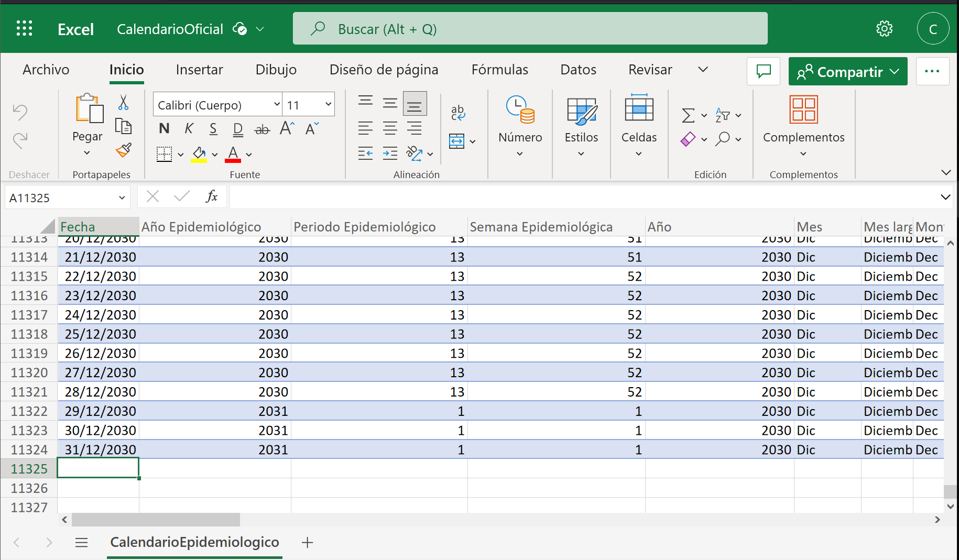Image resolution: width=959 pixels, height=560 pixels.
Task: Increase font size
Action: 287,128
